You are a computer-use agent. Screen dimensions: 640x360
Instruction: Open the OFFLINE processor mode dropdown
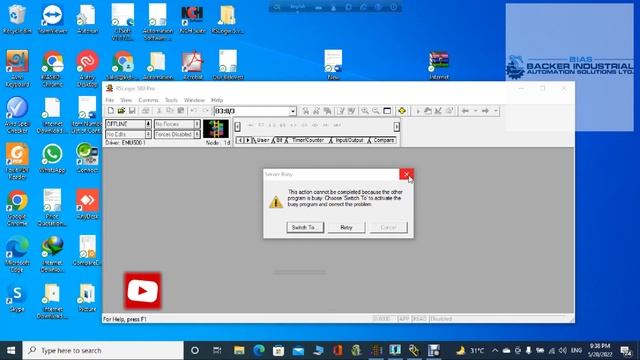148,124
